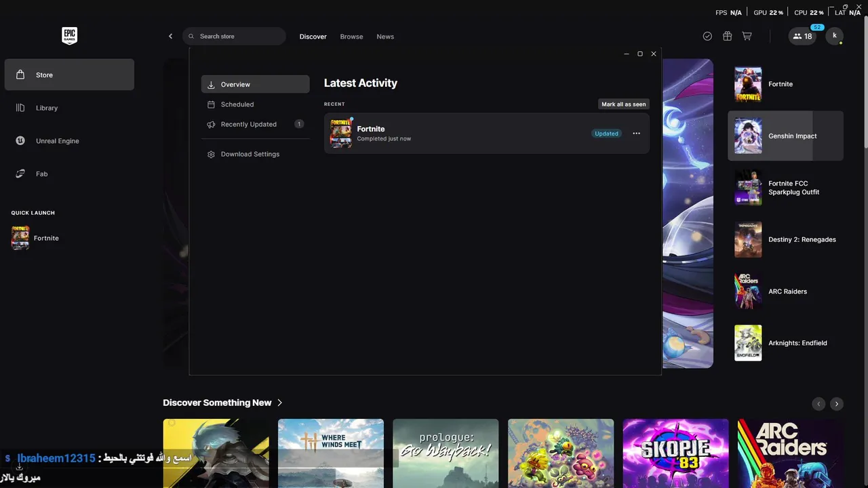Image resolution: width=868 pixels, height=488 pixels.
Task: Click the Fab icon in sidebar
Action: coord(20,174)
